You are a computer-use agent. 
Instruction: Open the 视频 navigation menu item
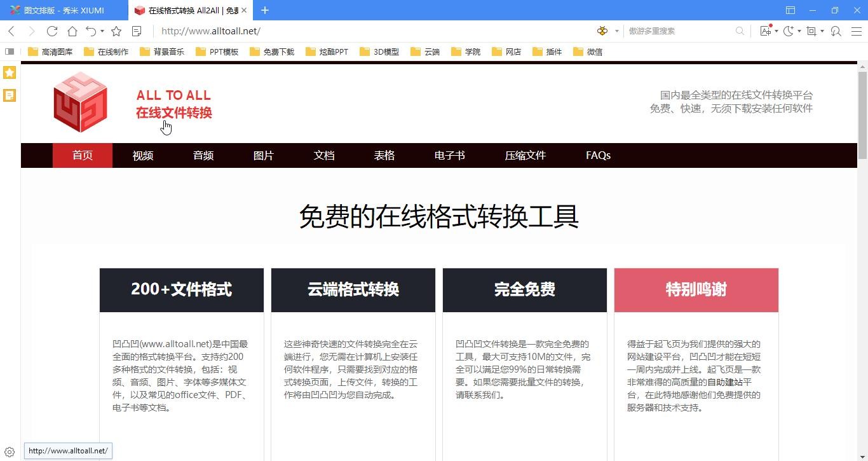pos(143,156)
